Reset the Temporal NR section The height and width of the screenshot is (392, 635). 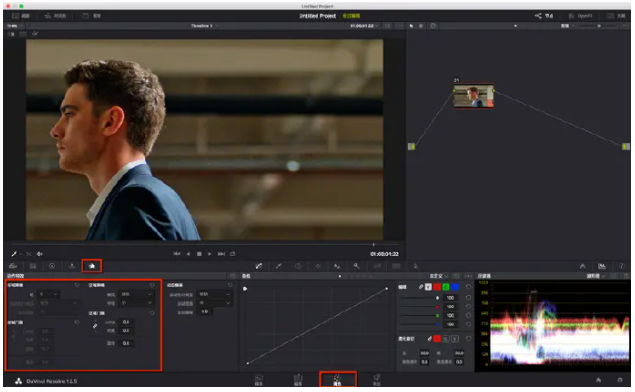coord(77,285)
